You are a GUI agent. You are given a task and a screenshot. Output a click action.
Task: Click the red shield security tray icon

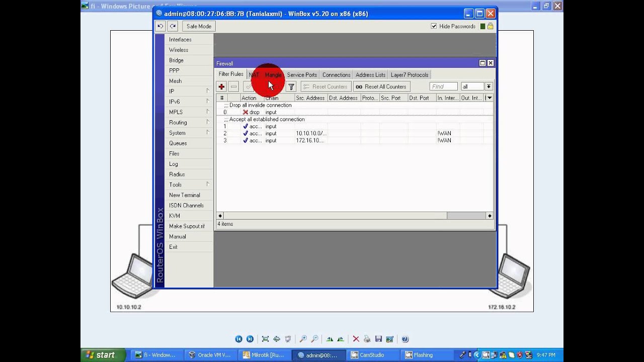pyautogui.click(x=520, y=355)
